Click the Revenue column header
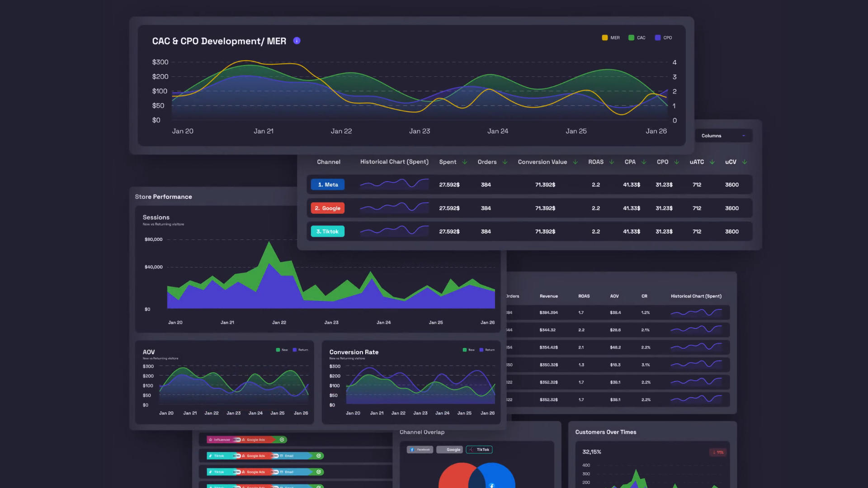The height and width of the screenshot is (488, 868). tap(549, 296)
